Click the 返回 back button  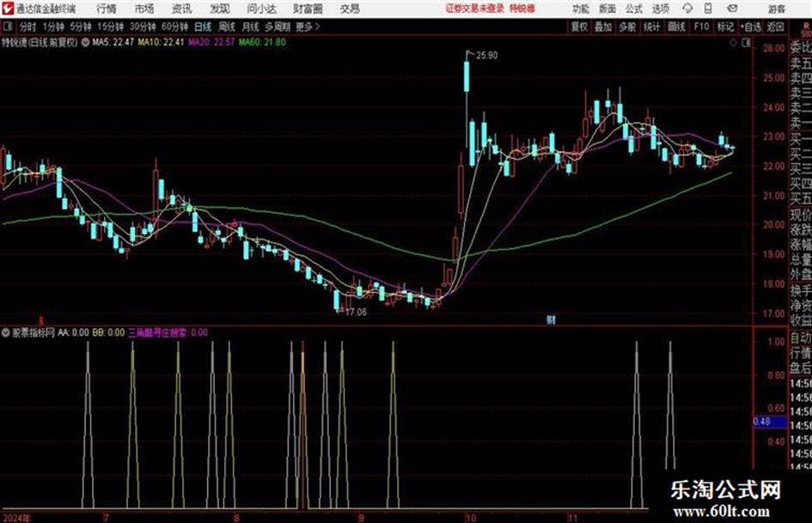(x=775, y=27)
